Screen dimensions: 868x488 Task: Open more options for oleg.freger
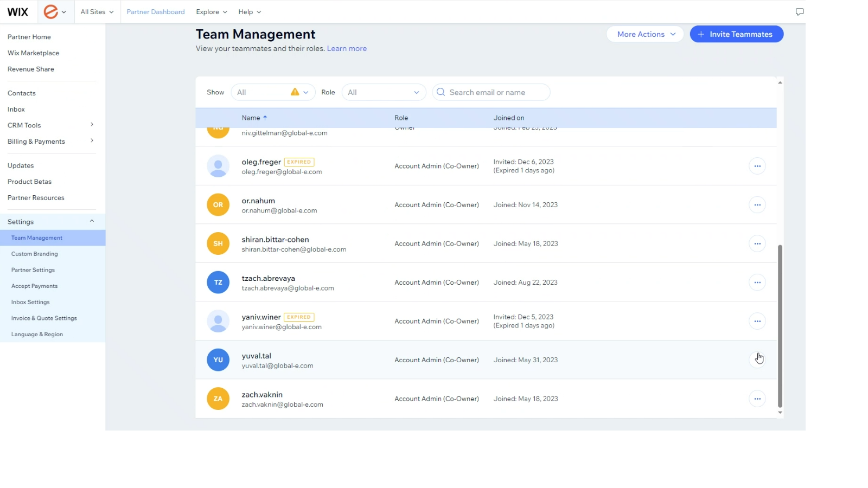757,166
